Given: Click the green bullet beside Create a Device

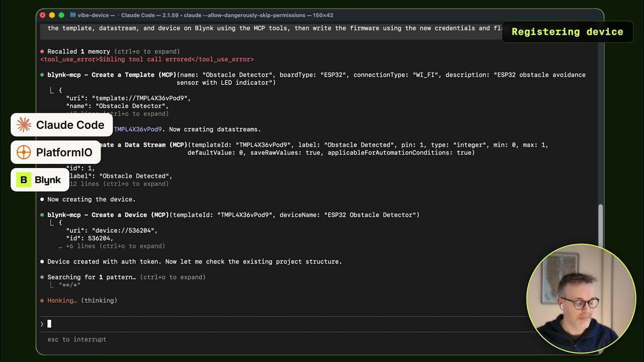Looking at the screenshot, I should [x=42, y=215].
